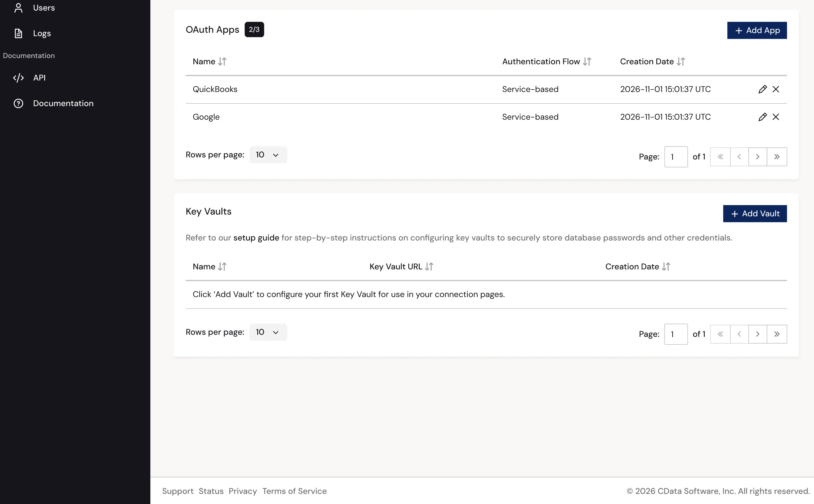Go to first page of OAuth Apps
814x504 pixels.
coord(720,157)
